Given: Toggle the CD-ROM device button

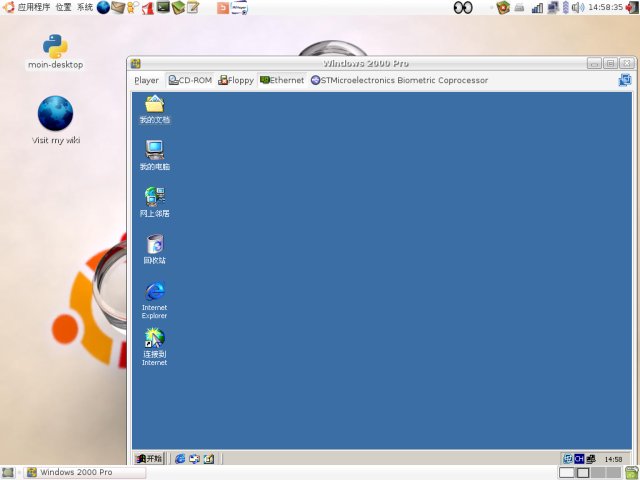Looking at the screenshot, I should tap(190, 80).
